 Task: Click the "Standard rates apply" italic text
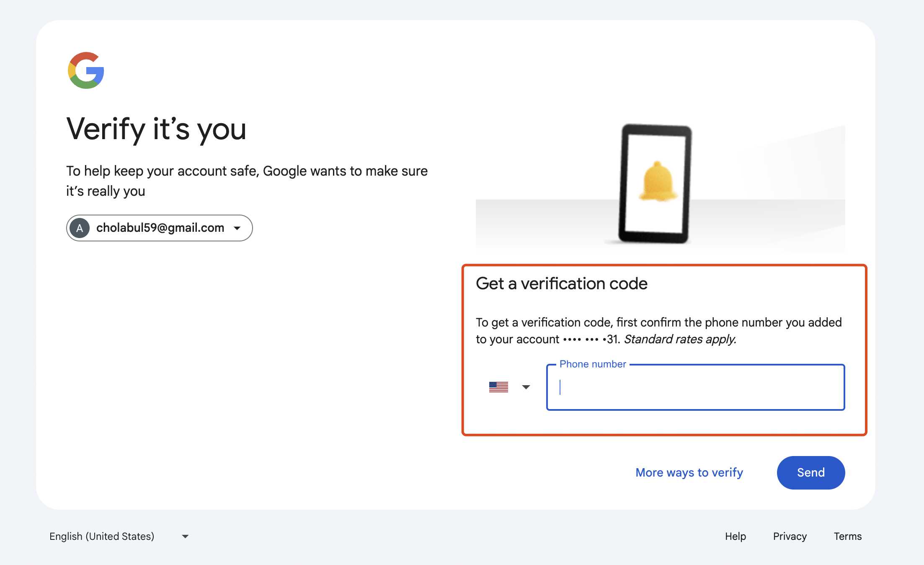(680, 339)
